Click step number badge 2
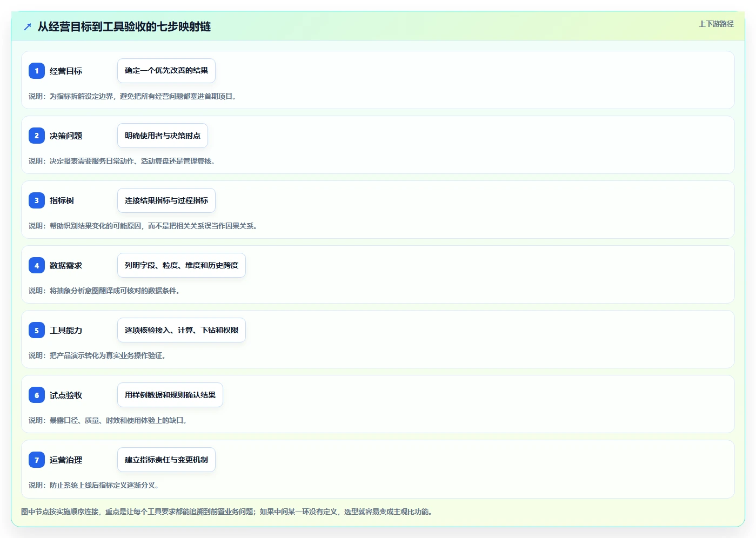The width and height of the screenshot is (756, 538). (37, 136)
